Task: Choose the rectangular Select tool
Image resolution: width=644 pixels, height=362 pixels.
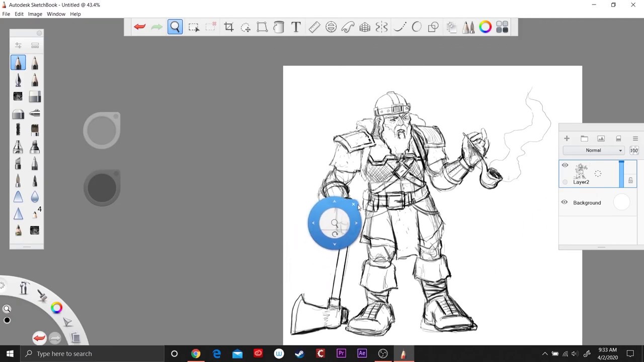Action: [194, 27]
